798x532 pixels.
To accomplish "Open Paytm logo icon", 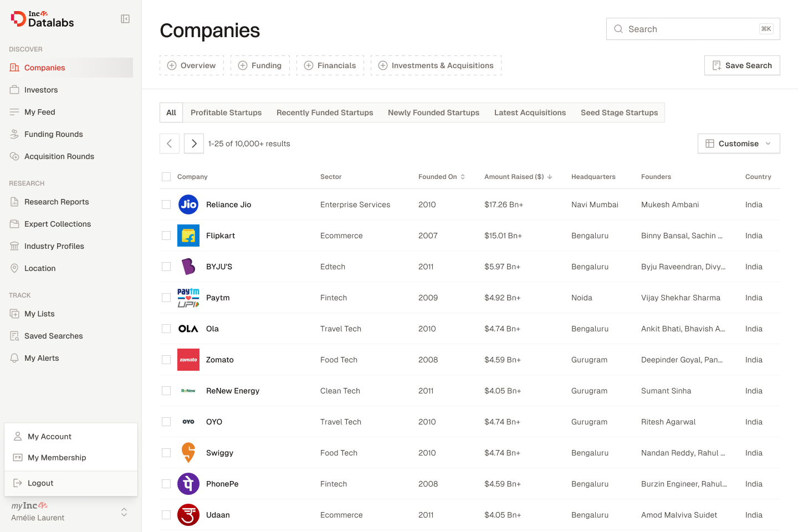I will pyautogui.click(x=188, y=298).
